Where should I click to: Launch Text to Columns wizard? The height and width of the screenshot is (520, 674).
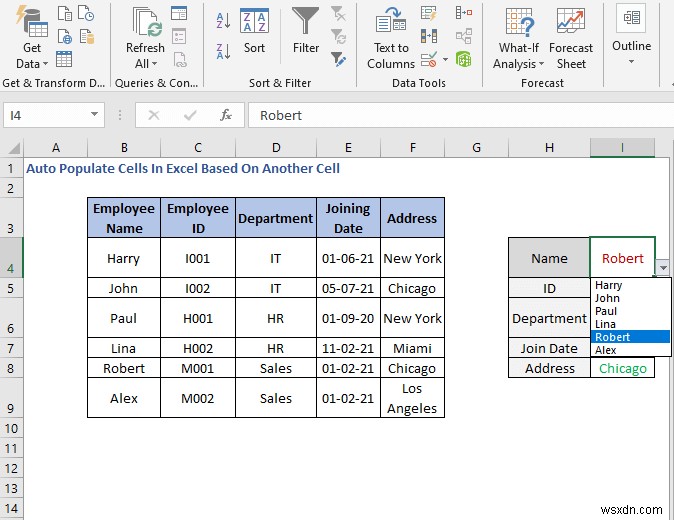pyautogui.click(x=391, y=39)
